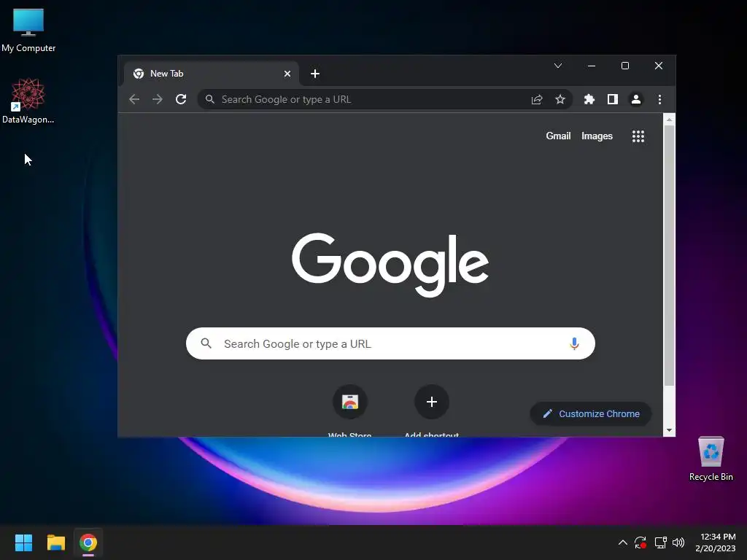Expand the tab search dropdown
The width and height of the screenshot is (747, 560).
tap(558, 66)
